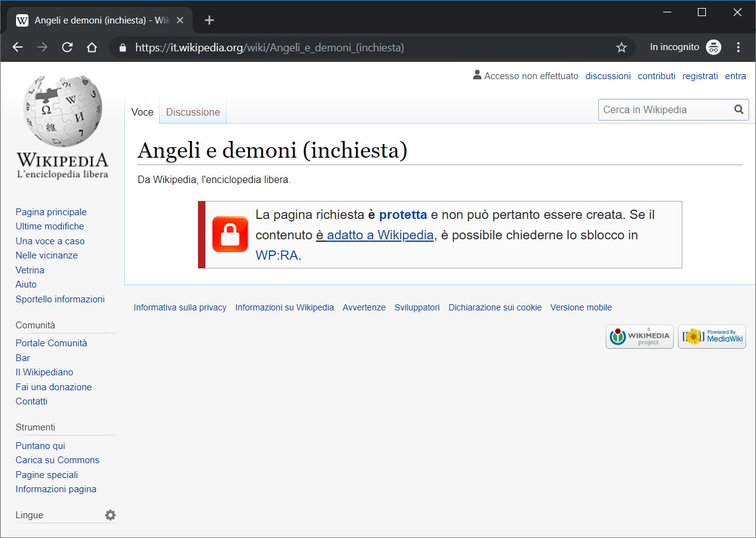The image size is (756, 538).
Task: Switch to the Discussione tab
Action: point(193,112)
